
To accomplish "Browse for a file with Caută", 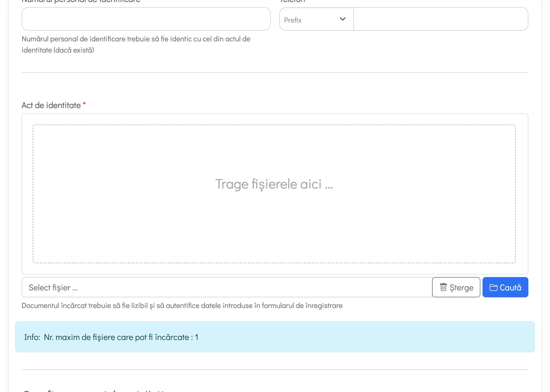I will pyautogui.click(x=505, y=287).
